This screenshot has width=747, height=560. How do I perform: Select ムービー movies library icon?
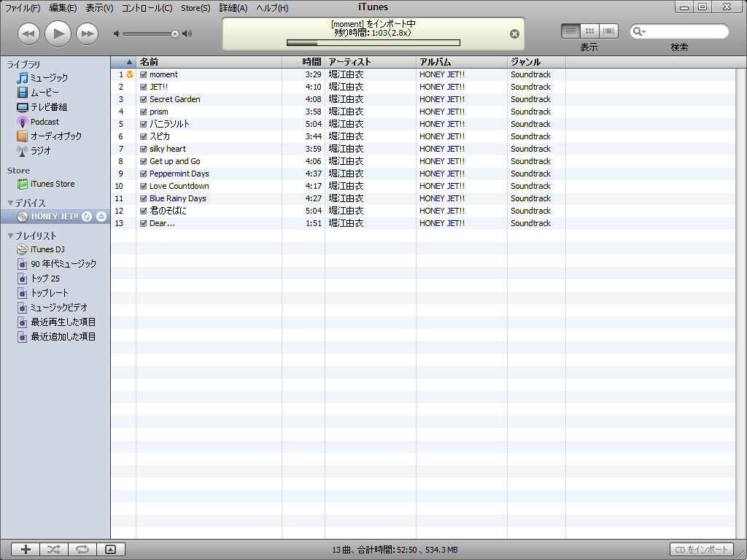(23, 93)
